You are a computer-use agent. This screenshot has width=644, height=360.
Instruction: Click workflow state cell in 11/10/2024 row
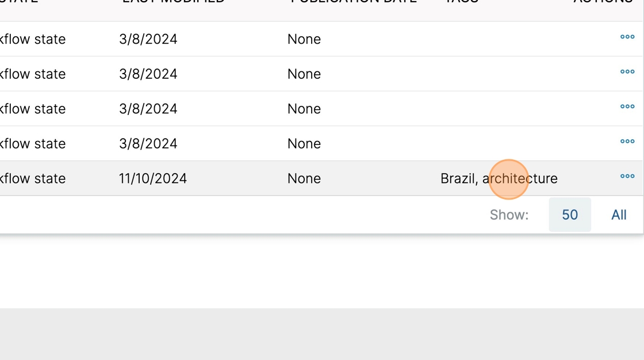[33, 178]
